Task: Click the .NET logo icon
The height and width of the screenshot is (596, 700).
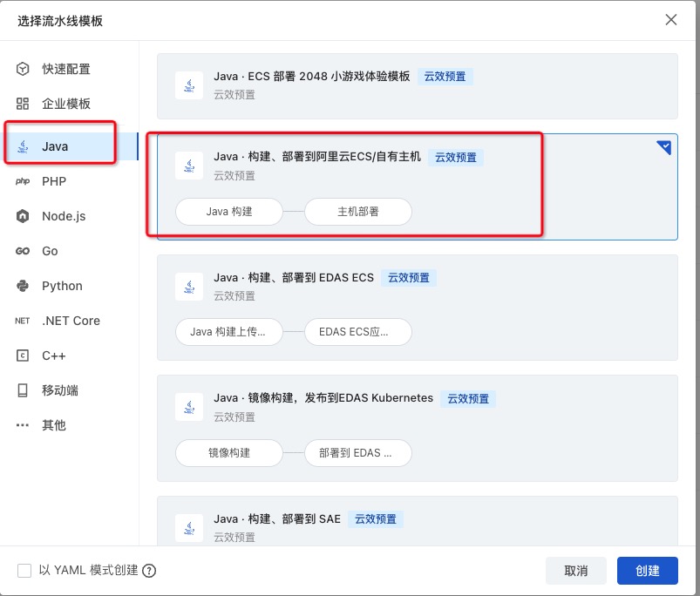Action: (x=23, y=321)
